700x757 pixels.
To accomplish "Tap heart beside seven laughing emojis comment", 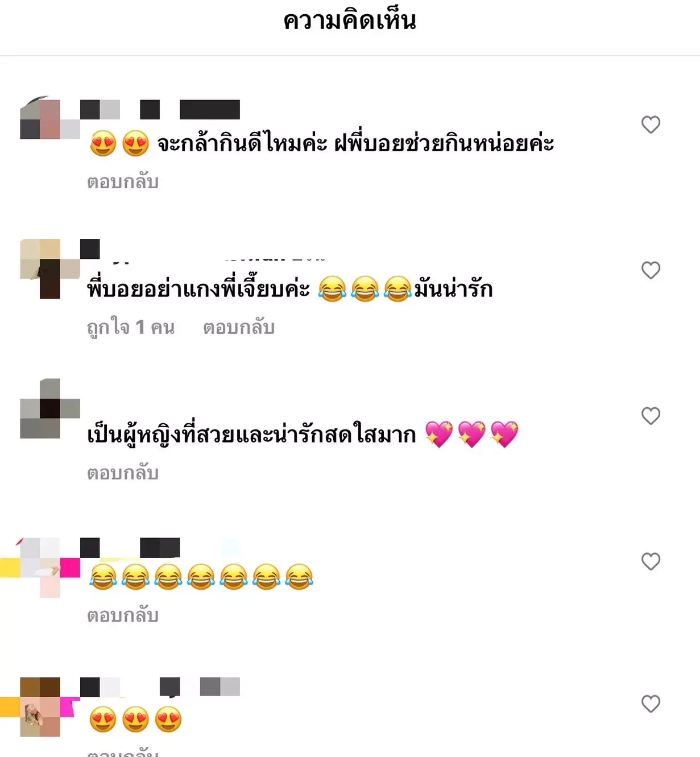I will 651,561.
